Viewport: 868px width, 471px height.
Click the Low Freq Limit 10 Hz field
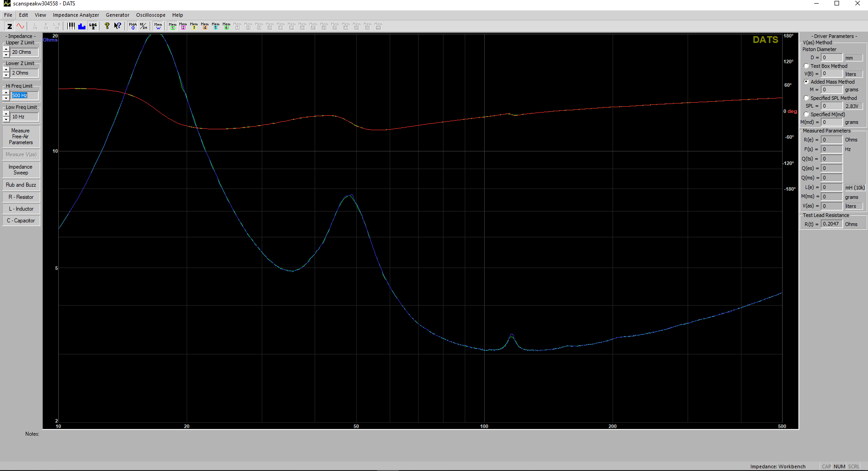25,117
